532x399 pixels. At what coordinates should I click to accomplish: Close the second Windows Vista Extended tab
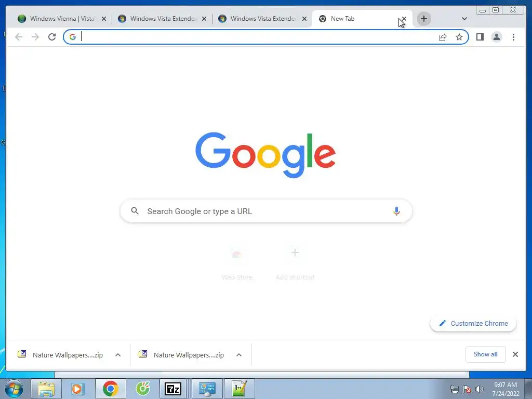[204, 19]
